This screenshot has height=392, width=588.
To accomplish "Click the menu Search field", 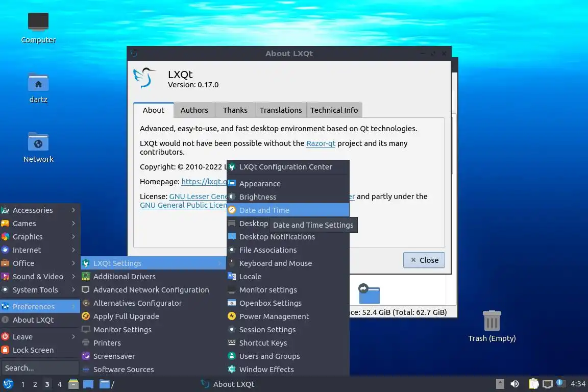I will point(40,368).
